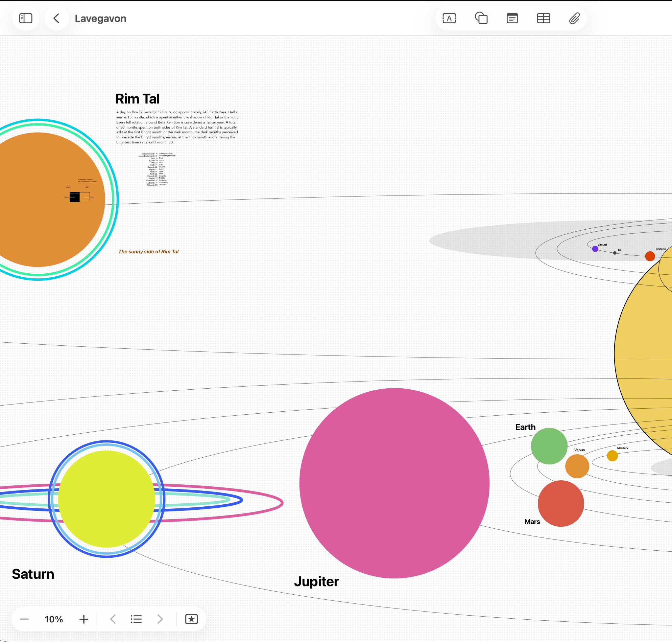672x642 pixels.
Task: Select the green Earth circle
Action: [549, 445]
